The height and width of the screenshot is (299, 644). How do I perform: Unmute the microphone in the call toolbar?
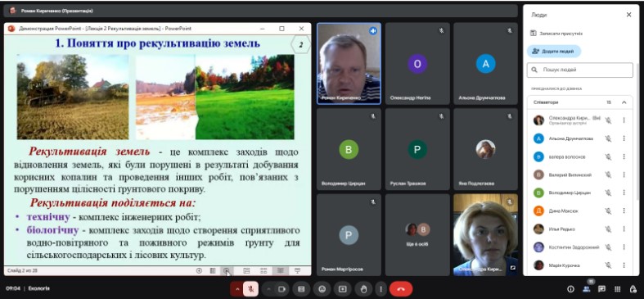250,289
